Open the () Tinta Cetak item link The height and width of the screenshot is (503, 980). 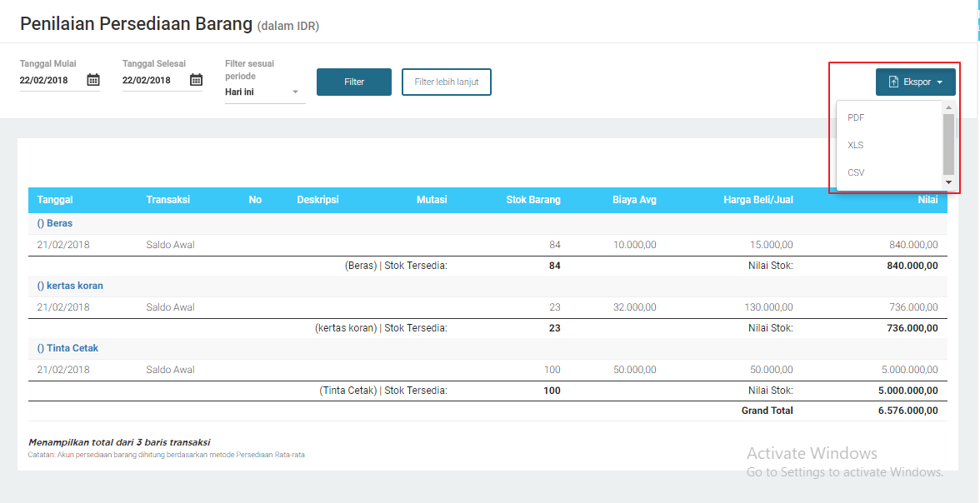coord(67,348)
